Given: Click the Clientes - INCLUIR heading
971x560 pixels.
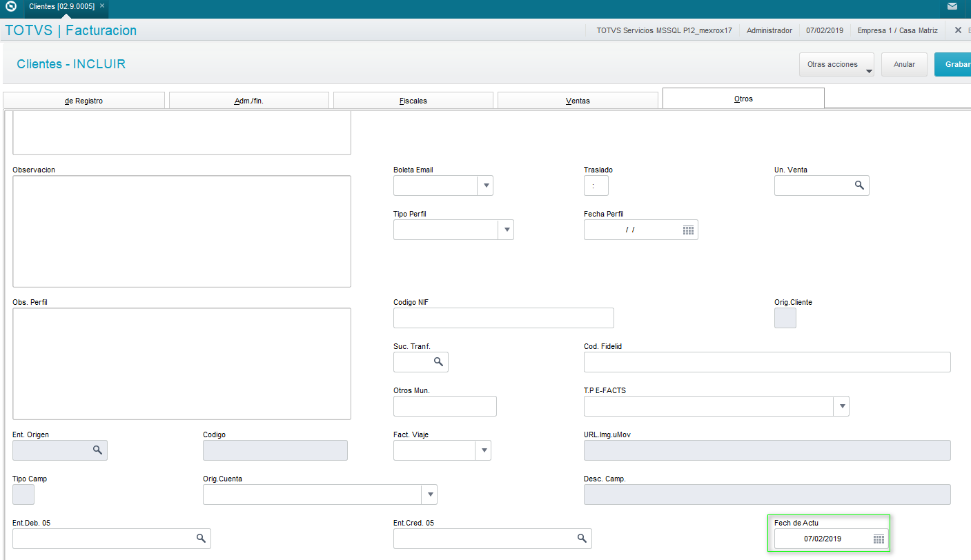Looking at the screenshot, I should [71, 64].
